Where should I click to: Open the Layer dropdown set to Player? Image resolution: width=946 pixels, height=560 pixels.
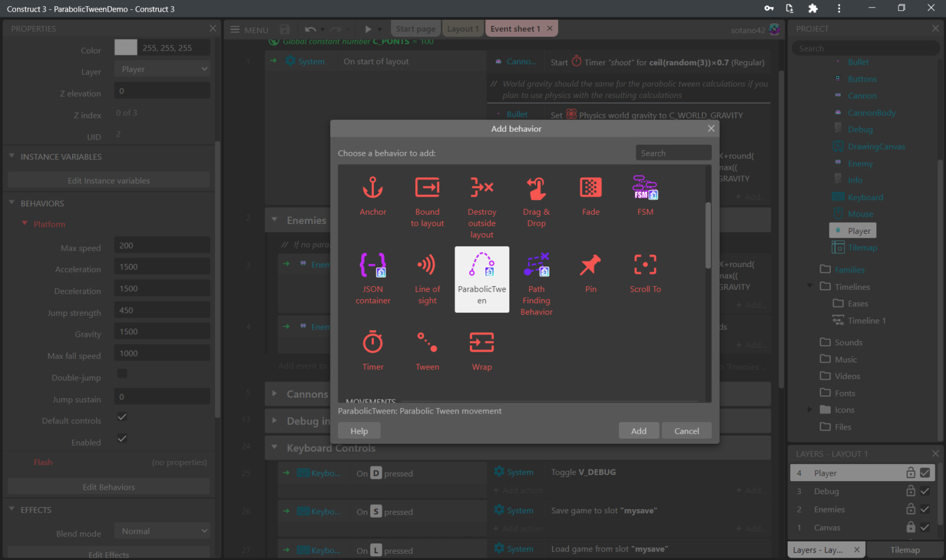tap(163, 69)
